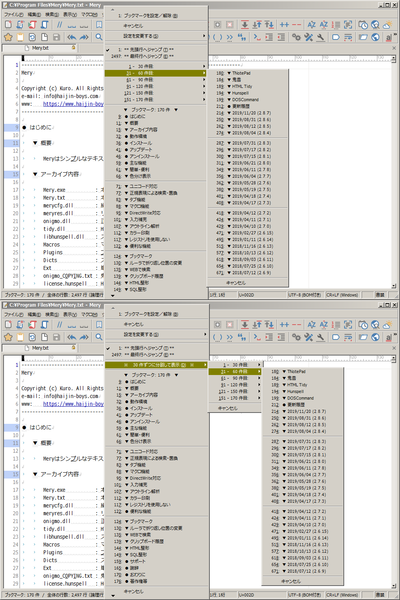Click the star favorites icon in lower window
The image size is (400, 600).
click(x=8, y=337)
